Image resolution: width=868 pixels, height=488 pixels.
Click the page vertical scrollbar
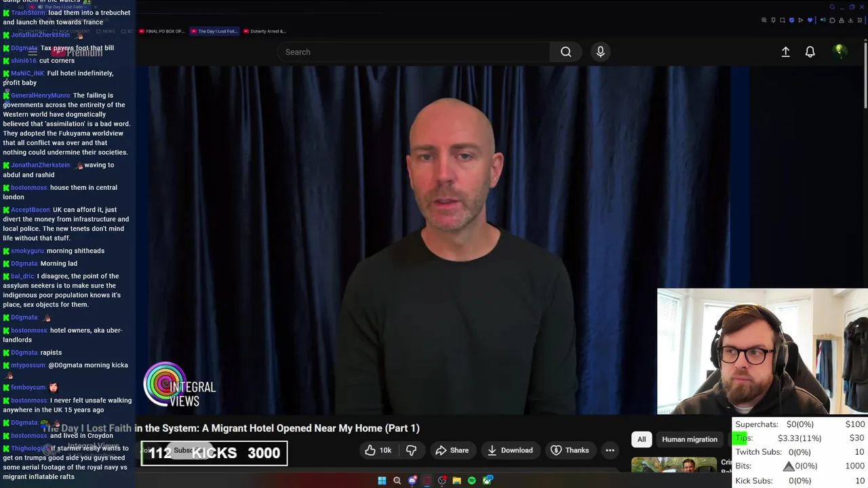[865, 75]
